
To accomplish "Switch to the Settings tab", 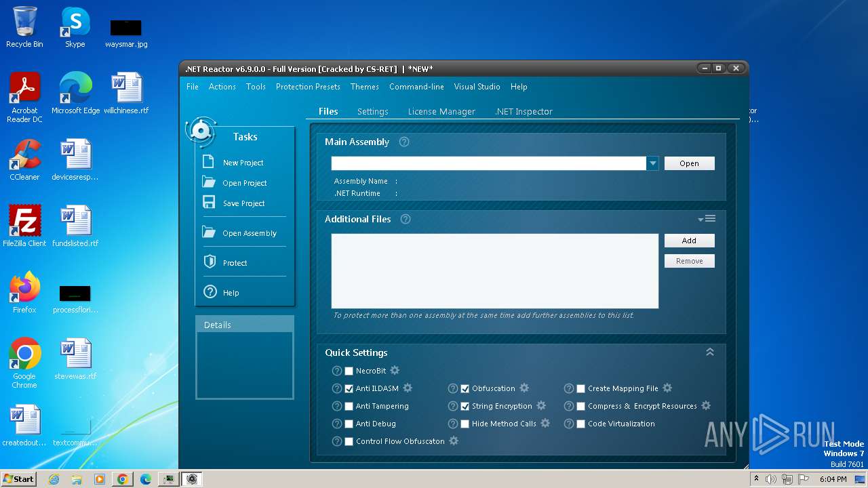I will [373, 112].
